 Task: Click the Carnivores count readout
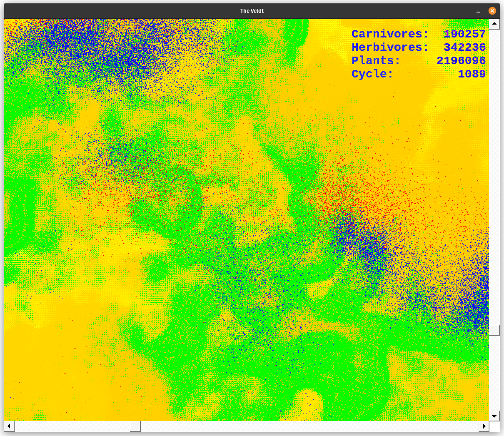(464, 34)
